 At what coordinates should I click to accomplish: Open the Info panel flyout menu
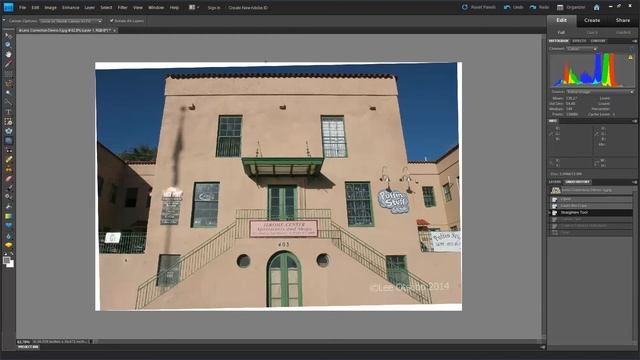(x=634, y=121)
